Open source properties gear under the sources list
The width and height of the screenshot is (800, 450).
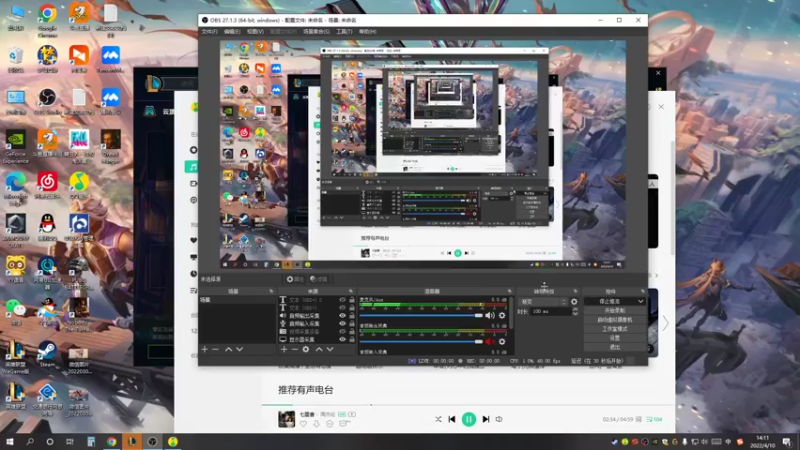(306, 349)
